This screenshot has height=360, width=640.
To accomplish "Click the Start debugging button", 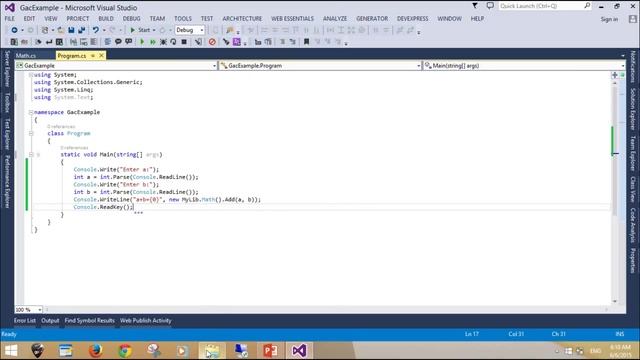I will point(140,30).
